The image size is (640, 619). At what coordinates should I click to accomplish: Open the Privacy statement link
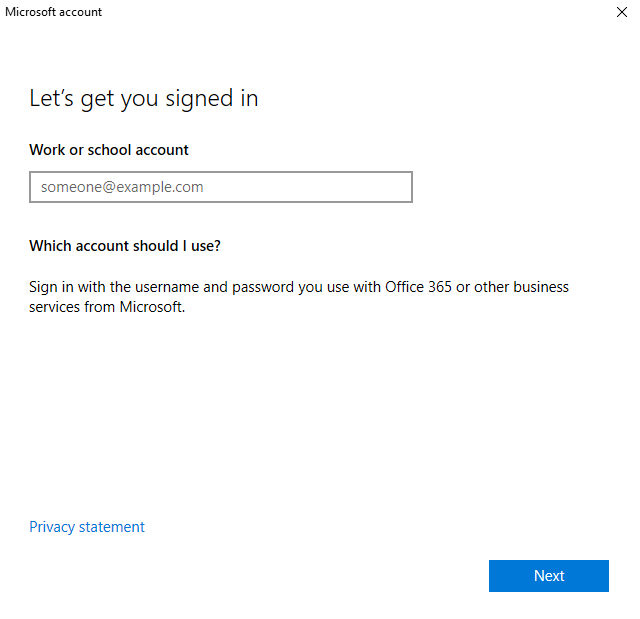click(x=87, y=527)
